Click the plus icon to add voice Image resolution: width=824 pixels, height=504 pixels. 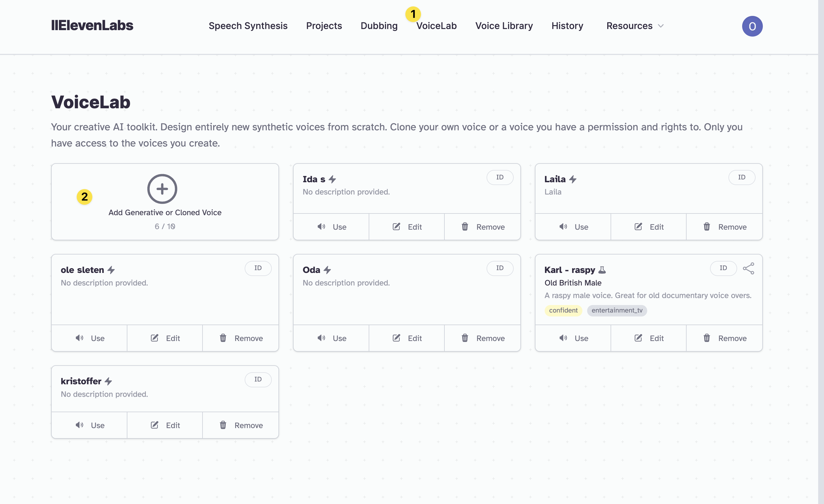pyautogui.click(x=162, y=189)
